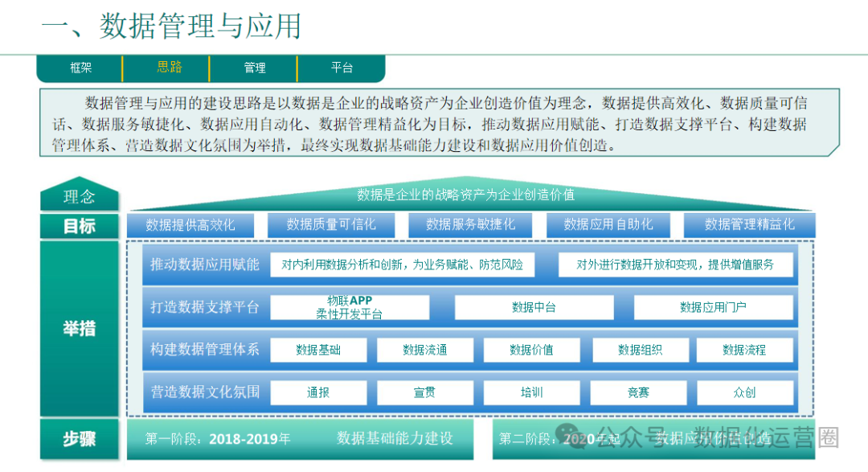Click the 众创 box

(x=744, y=392)
